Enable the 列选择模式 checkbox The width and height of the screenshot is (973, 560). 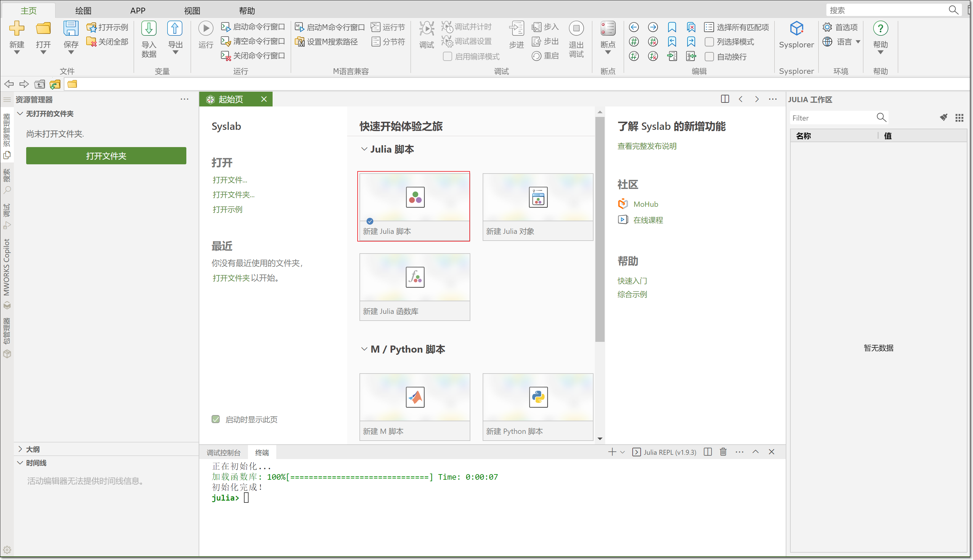click(x=709, y=42)
